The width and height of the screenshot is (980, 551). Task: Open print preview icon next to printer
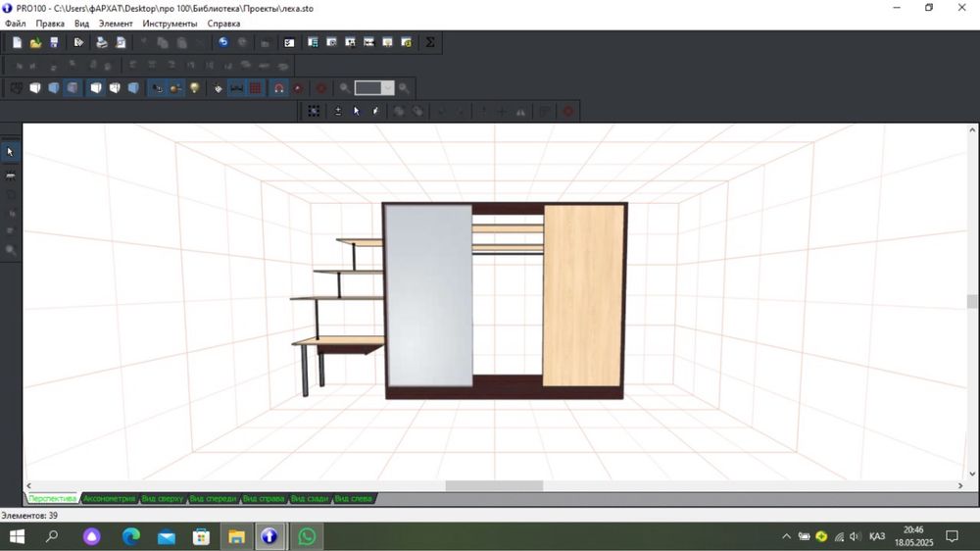121,42
